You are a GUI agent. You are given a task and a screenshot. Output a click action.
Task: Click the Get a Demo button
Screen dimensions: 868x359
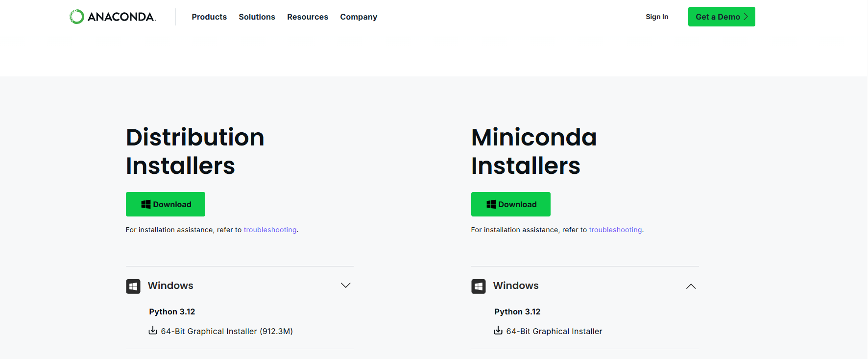[722, 17]
